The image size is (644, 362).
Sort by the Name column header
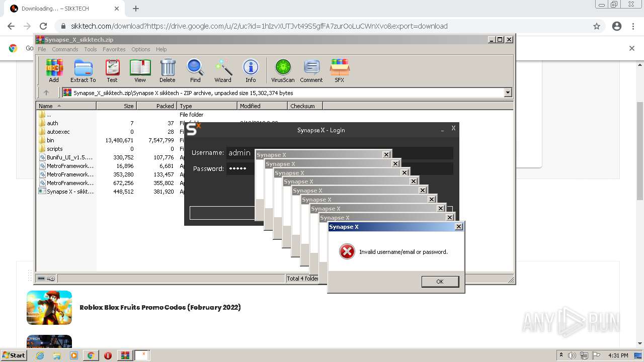point(66,106)
